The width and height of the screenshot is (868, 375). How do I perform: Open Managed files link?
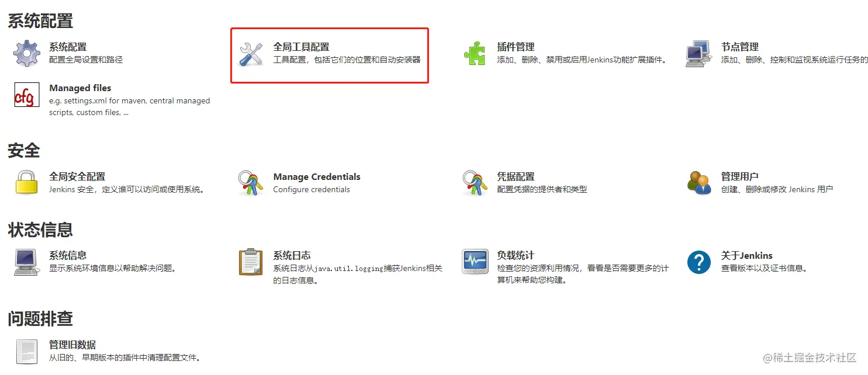[80, 88]
